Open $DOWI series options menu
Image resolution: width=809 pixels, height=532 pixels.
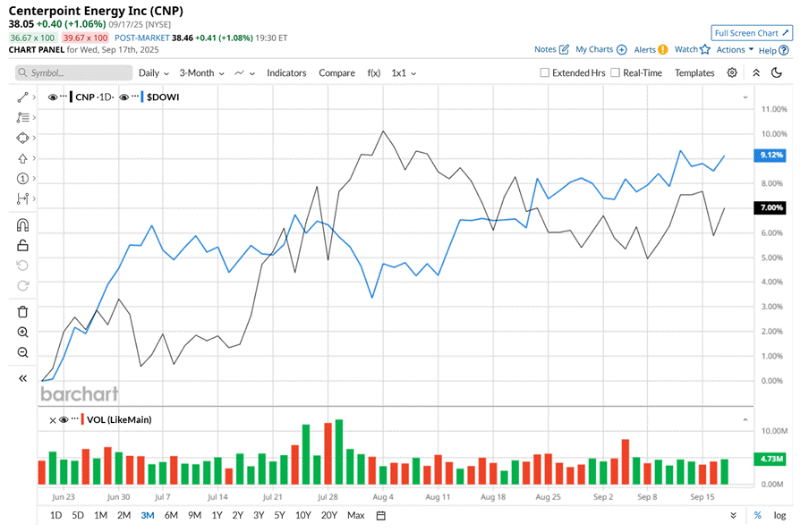[x=134, y=96]
